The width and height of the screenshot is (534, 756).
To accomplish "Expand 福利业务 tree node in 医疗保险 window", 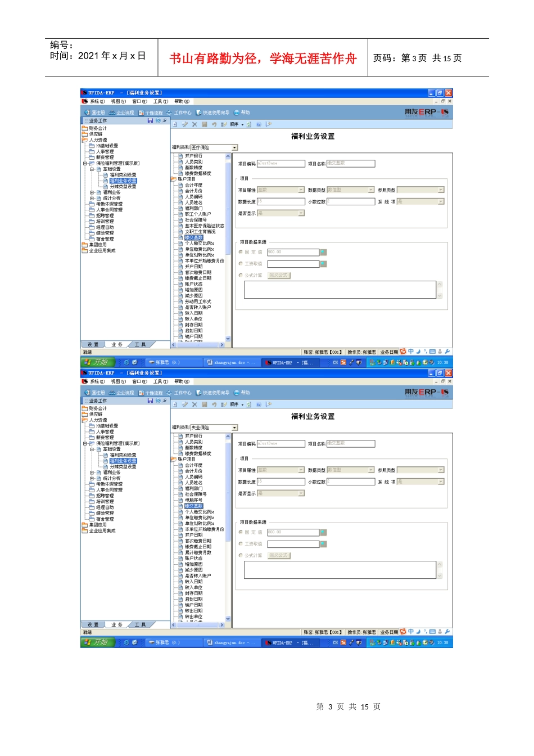I will 92,192.
